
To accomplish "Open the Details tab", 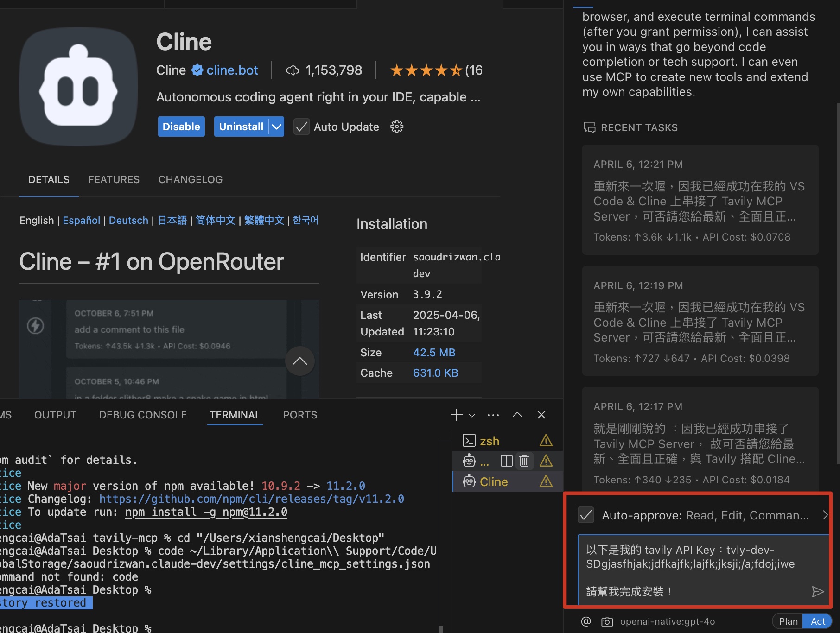I will [49, 180].
